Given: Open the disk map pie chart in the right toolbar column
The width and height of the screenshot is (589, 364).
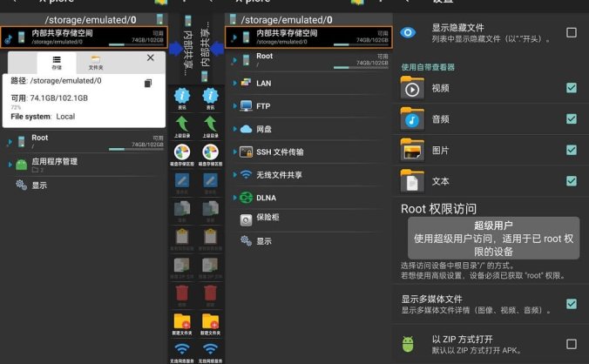Looking at the screenshot, I should (210, 152).
